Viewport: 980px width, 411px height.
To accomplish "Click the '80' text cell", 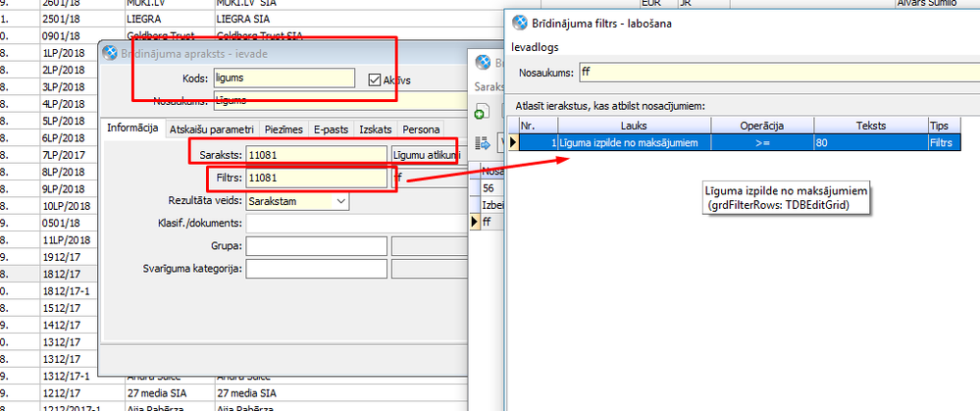I will [871, 143].
